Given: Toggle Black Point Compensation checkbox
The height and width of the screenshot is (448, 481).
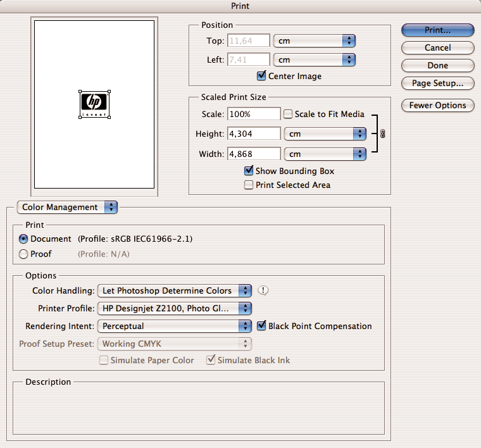Looking at the screenshot, I should (261, 326).
